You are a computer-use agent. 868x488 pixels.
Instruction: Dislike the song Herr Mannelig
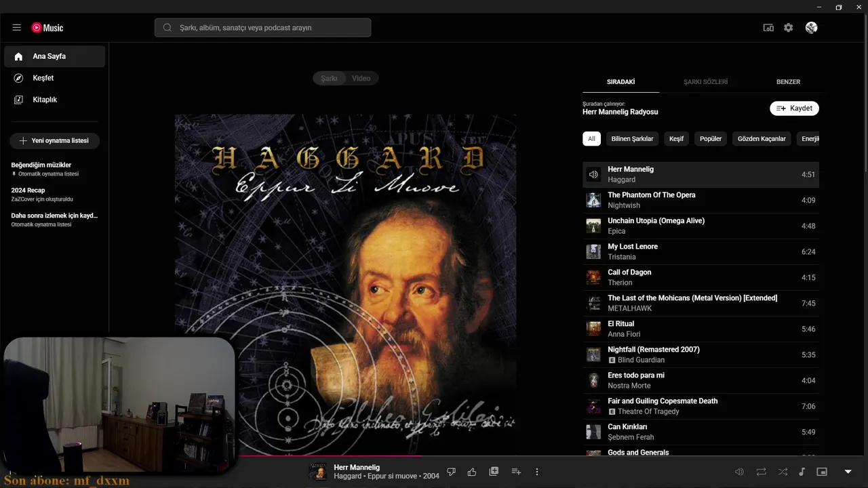pyautogui.click(x=452, y=472)
